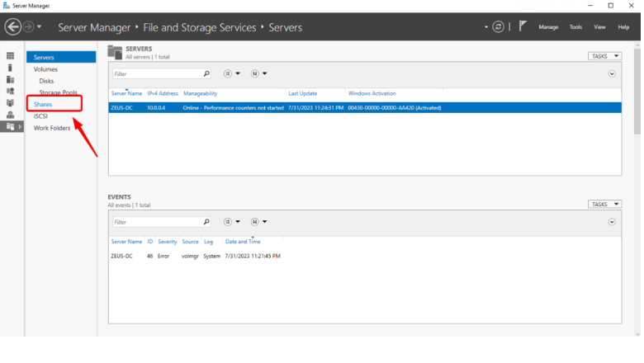The height and width of the screenshot is (363, 644).
Task: Click the back navigation arrow
Action: [x=12, y=27]
